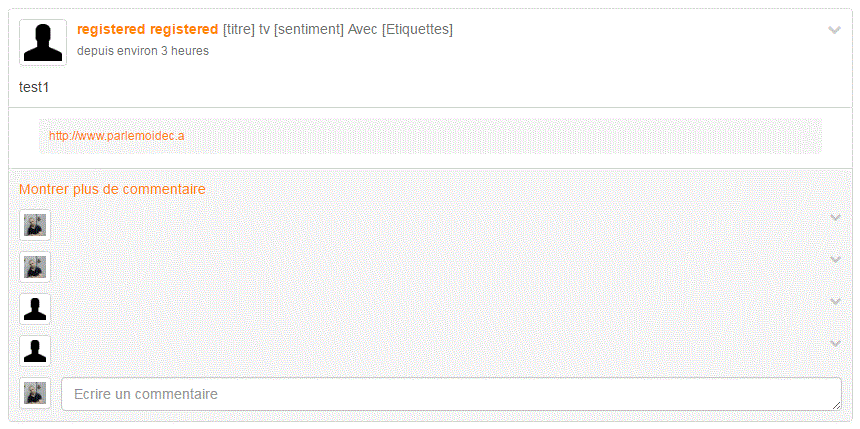Click the post author's silhouette avatar

point(43,43)
